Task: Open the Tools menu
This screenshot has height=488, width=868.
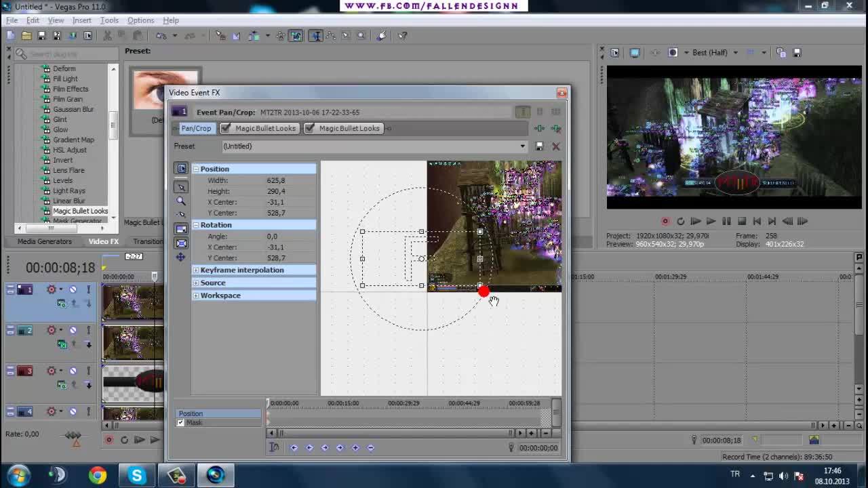Action: click(109, 20)
